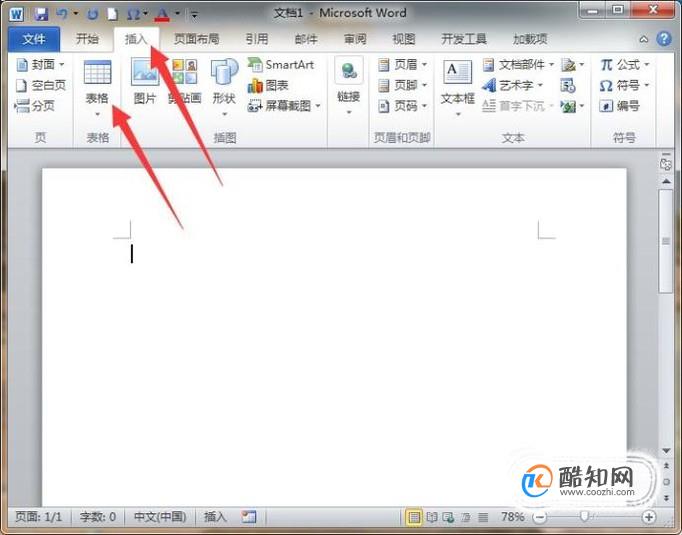Switch to the 加载项 (Add-ins) tab
Image resolution: width=682 pixels, height=535 pixels.
click(530, 39)
